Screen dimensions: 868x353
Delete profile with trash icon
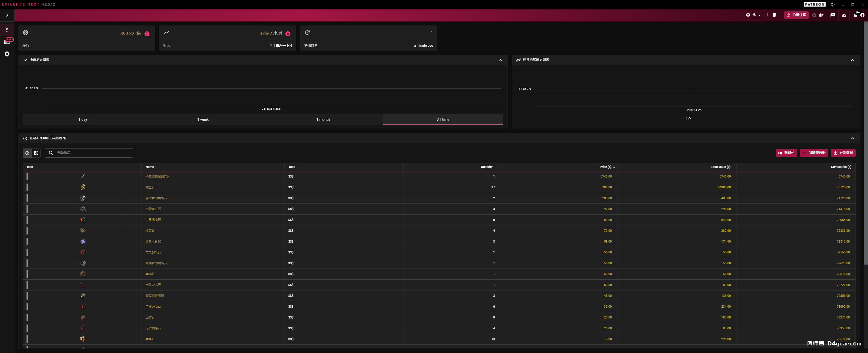[x=774, y=15]
